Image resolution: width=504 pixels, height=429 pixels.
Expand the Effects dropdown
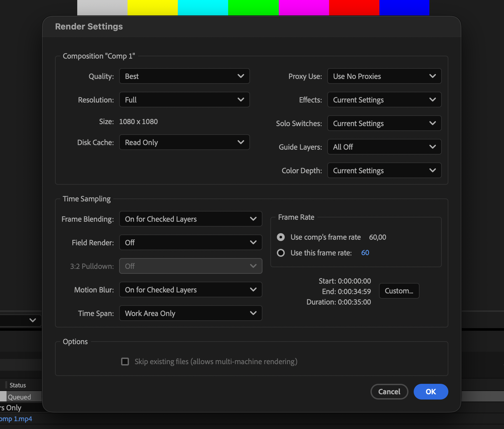[385, 100]
